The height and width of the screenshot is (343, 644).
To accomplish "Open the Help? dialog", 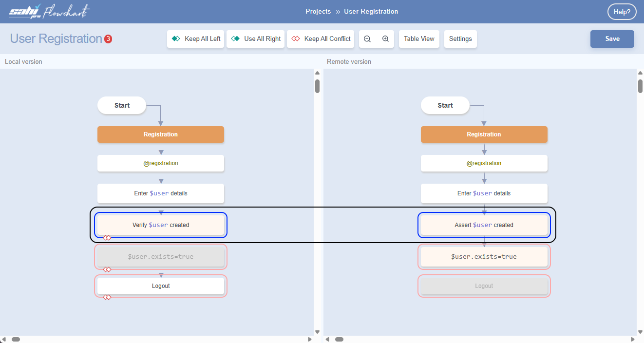I will tap(622, 12).
